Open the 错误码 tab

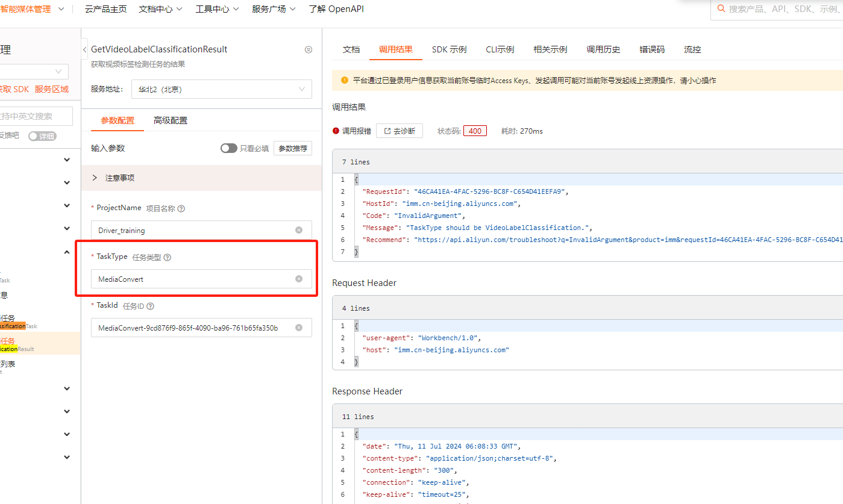[x=652, y=49]
